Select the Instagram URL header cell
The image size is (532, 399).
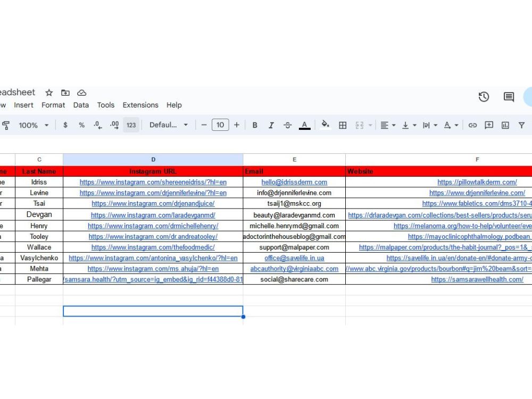click(153, 171)
